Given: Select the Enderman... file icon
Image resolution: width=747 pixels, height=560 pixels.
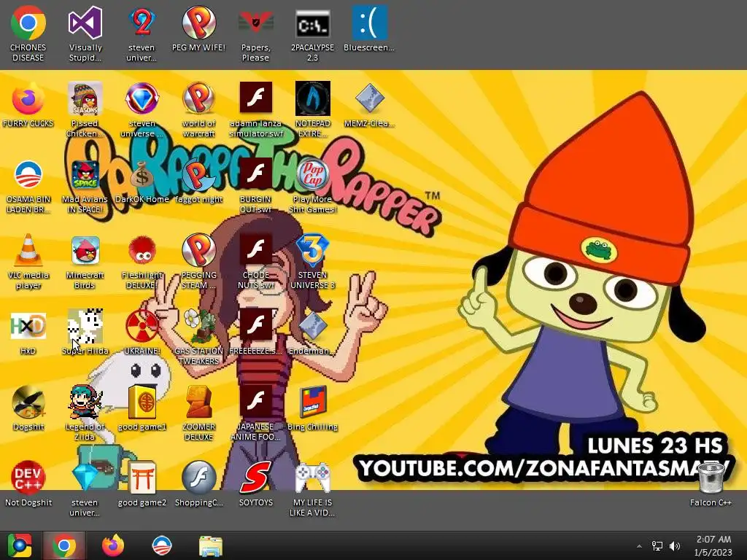Looking at the screenshot, I should coord(312,326).
